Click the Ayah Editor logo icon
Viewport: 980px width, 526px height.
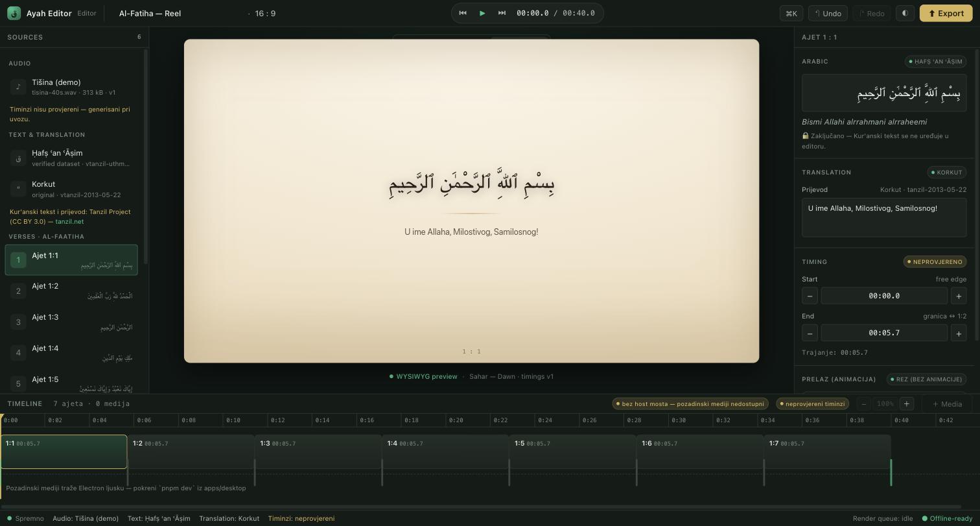click(14, 13)
